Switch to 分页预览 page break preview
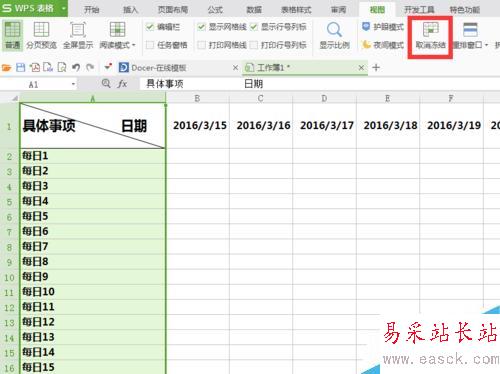The width and height of the screenshot is (500, 374). [x=41, y=35]
